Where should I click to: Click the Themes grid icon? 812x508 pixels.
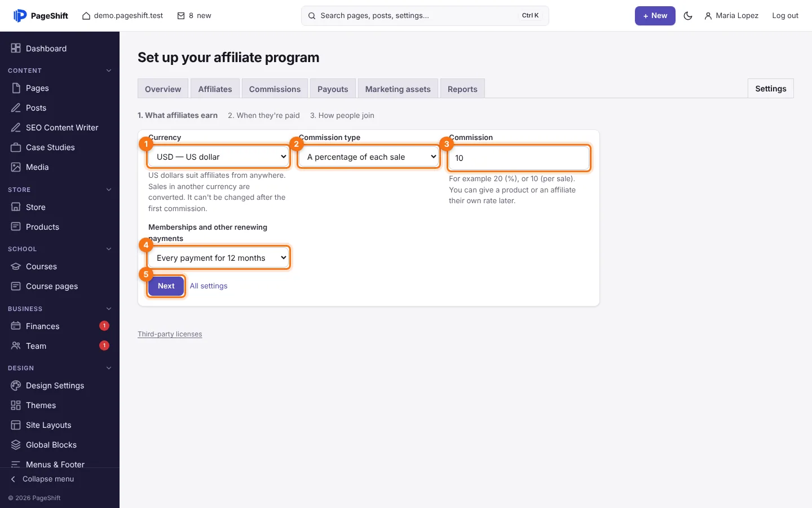(x=16, y=405)
